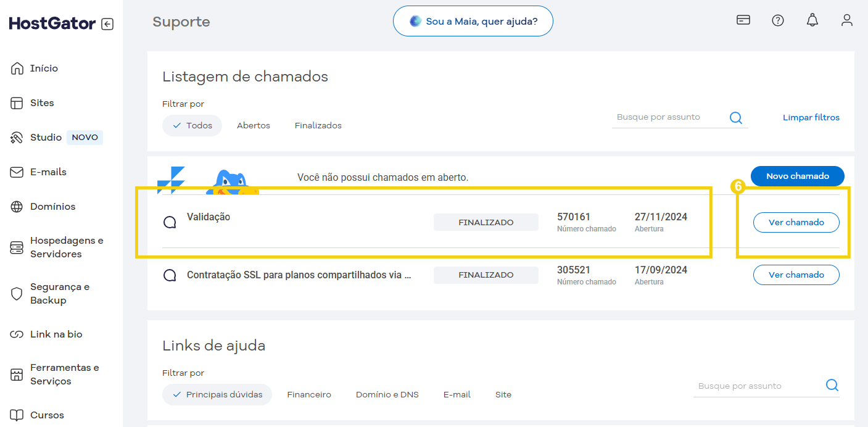
Task: Filter tickets by Finalizados
Action: click(318, 125)
